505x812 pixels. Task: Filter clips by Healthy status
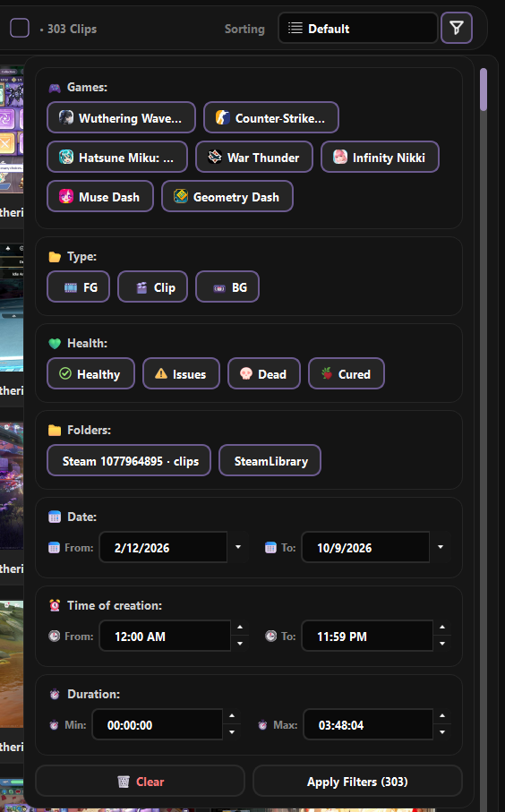90,373
